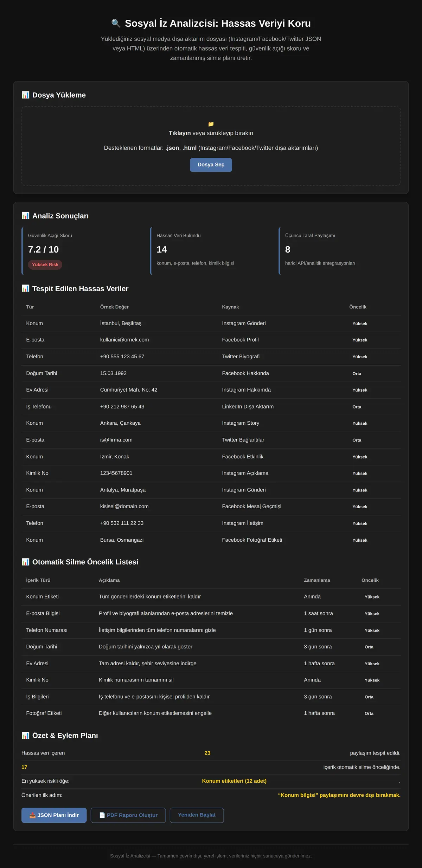Select the ID number 12345678901
This screenshot has height=868, width=422.
pyautogui.click(x=116, y=473)
